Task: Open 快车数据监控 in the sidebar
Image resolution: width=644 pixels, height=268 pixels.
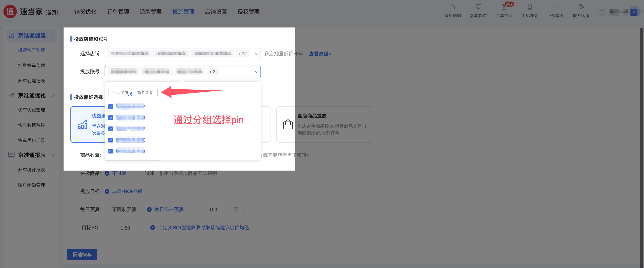Action: tap(31, 125)
